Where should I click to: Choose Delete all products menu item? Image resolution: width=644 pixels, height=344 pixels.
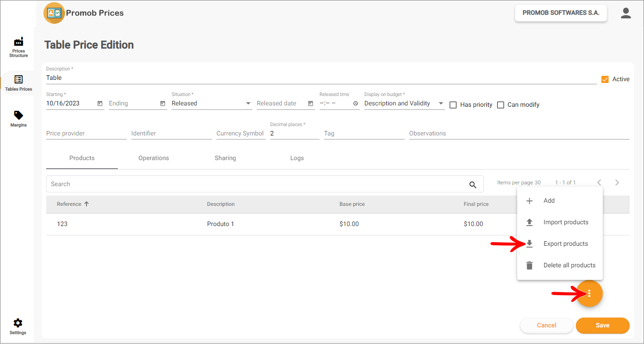click(x=560, y=266)
